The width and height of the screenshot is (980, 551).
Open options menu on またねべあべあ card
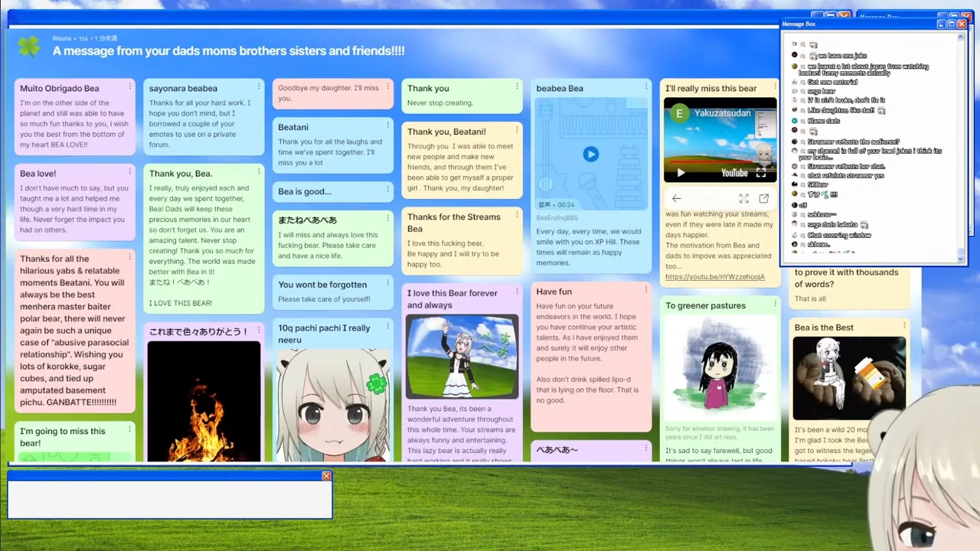(388, 218)
